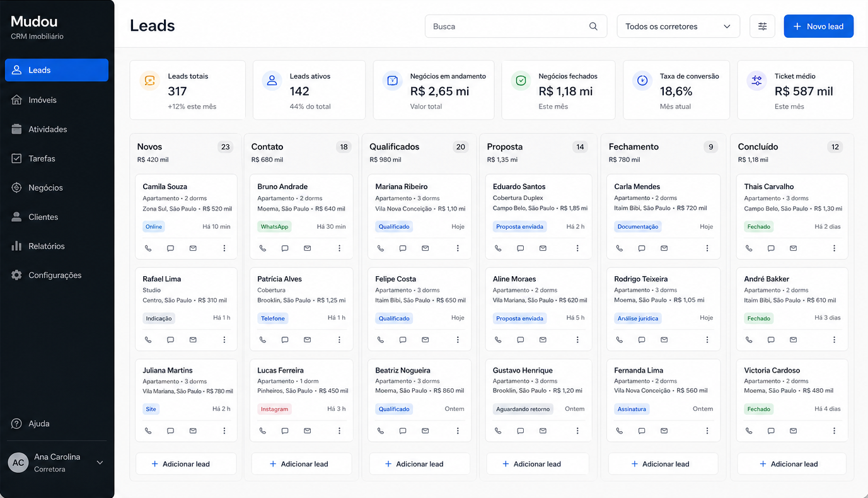Send email to Aline Moraes
This screenshot has height=498, width=868.
click(x=543, y=340)
